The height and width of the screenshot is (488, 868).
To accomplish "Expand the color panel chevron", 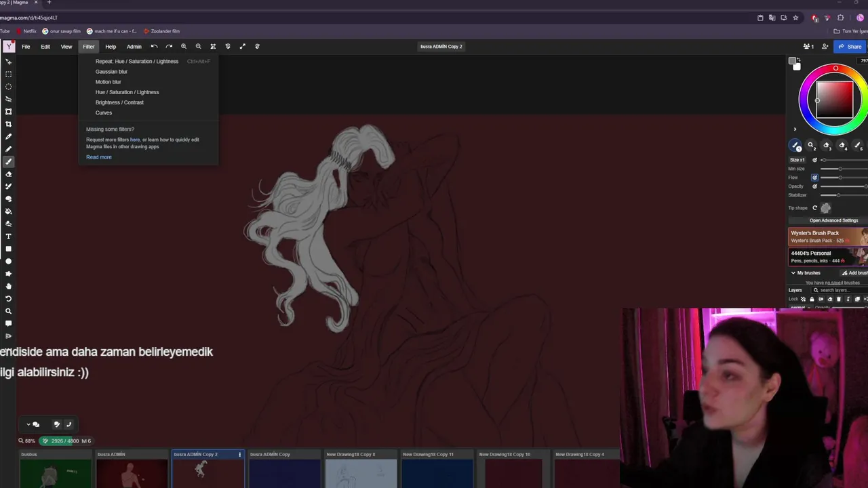I will tap(795, 129).
